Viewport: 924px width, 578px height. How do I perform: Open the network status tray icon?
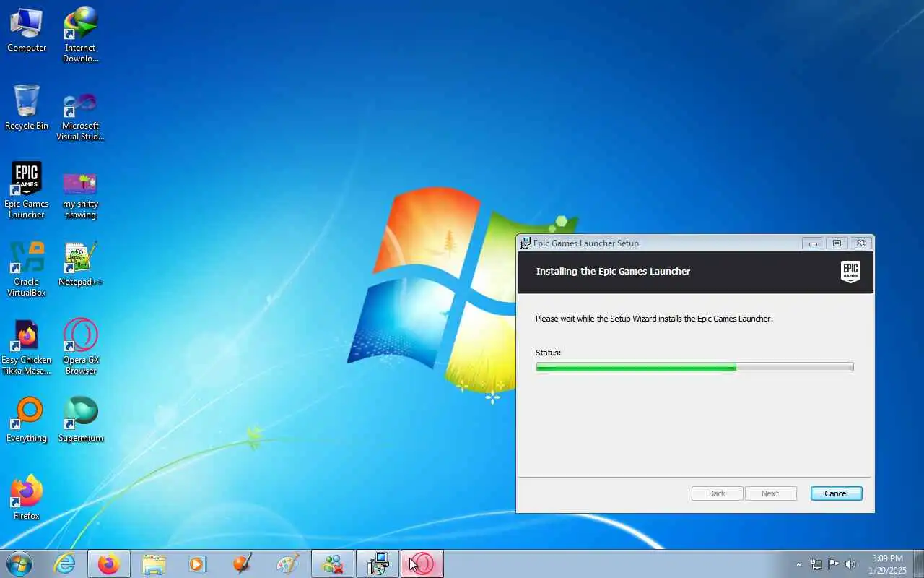pyautogui.click(x=816, y=564)
